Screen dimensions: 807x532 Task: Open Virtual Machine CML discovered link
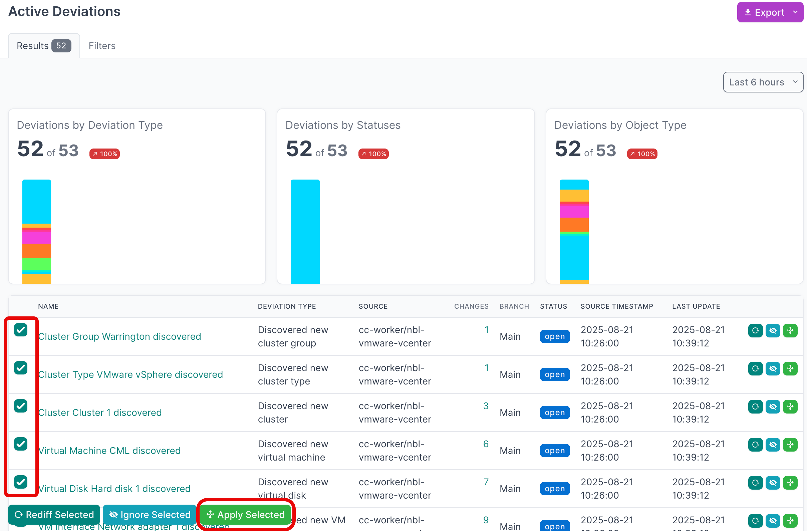tap(109, 451)
